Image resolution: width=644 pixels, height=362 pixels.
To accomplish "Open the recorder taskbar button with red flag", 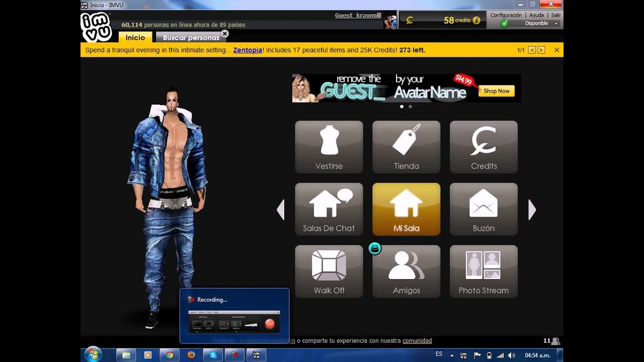I will coord(234,354).
